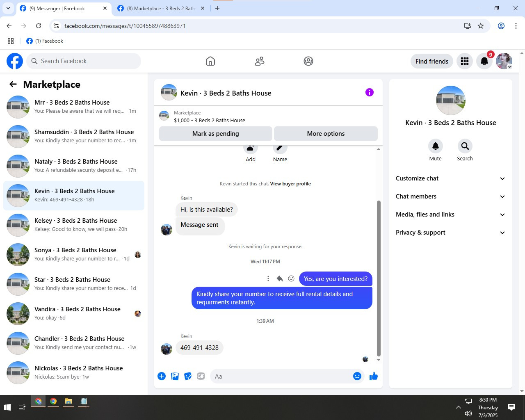Open the Shamsuddin conversation
This screenshot has width=525, height=420.
74,137
